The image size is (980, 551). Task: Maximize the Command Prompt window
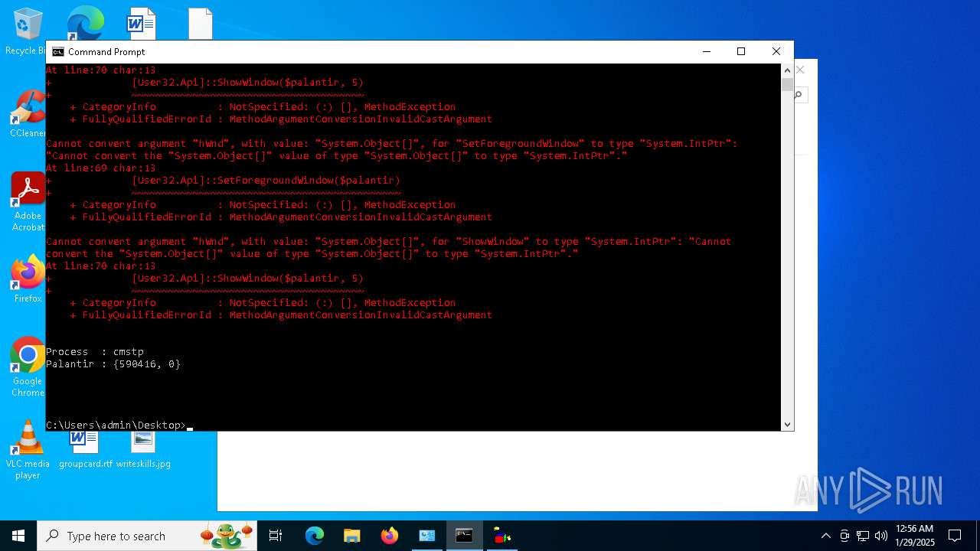point(741,51)
